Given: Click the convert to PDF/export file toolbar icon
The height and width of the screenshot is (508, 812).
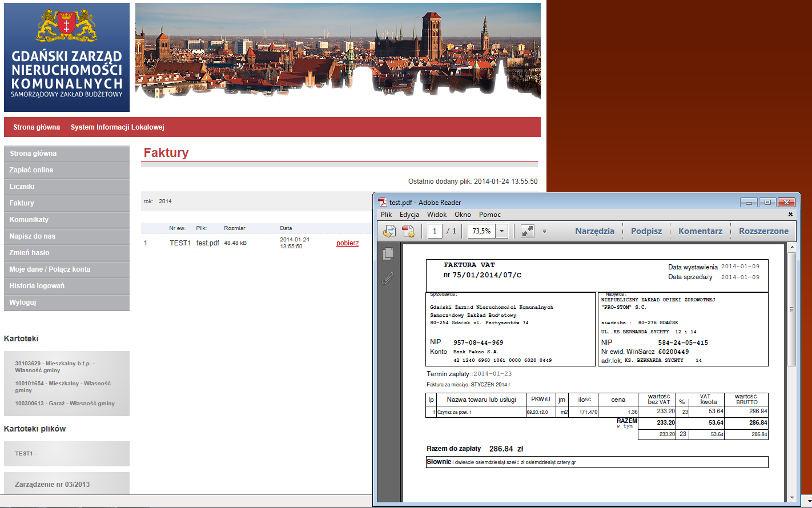Looking at the screenshot, I should tap(389, 231).
